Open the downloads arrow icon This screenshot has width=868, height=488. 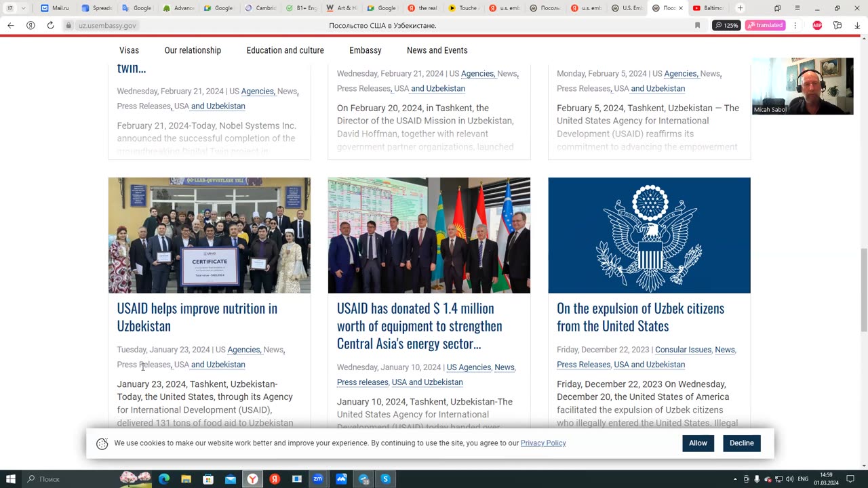(857, 25)
